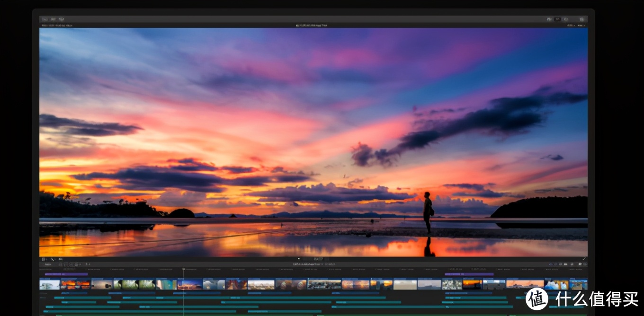Select the purple title clip at right
The height and width of the screenshot is (316, 644).
[469, 274]
